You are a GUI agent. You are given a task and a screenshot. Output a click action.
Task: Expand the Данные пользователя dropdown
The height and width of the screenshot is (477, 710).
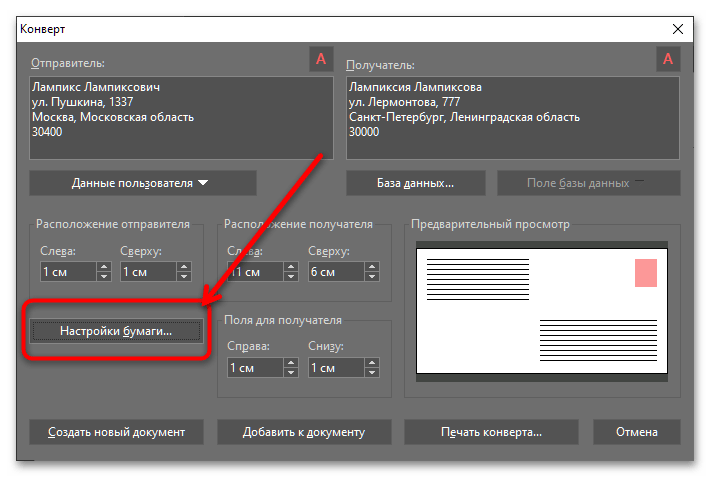tap(142, 183)
